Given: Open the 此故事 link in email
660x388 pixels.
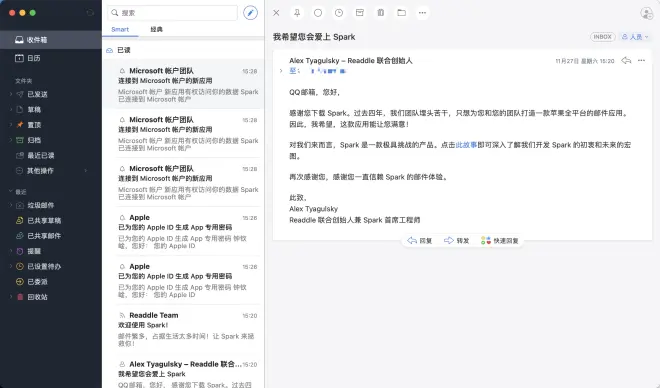Looking at the screenshot, I should 466,145.
